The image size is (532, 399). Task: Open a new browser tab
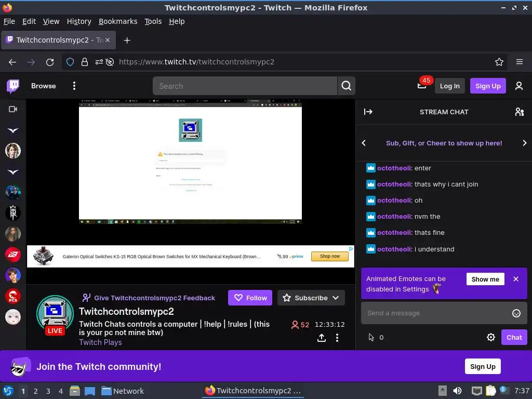(x=127, y=41)
